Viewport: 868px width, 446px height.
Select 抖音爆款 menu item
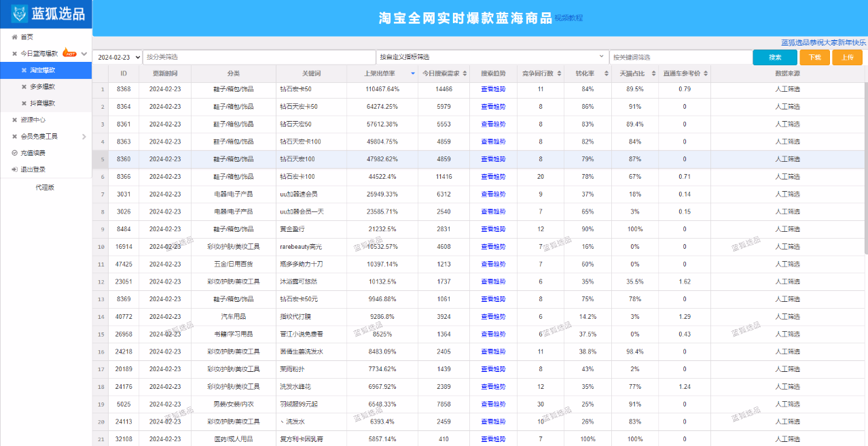[46, 103]
